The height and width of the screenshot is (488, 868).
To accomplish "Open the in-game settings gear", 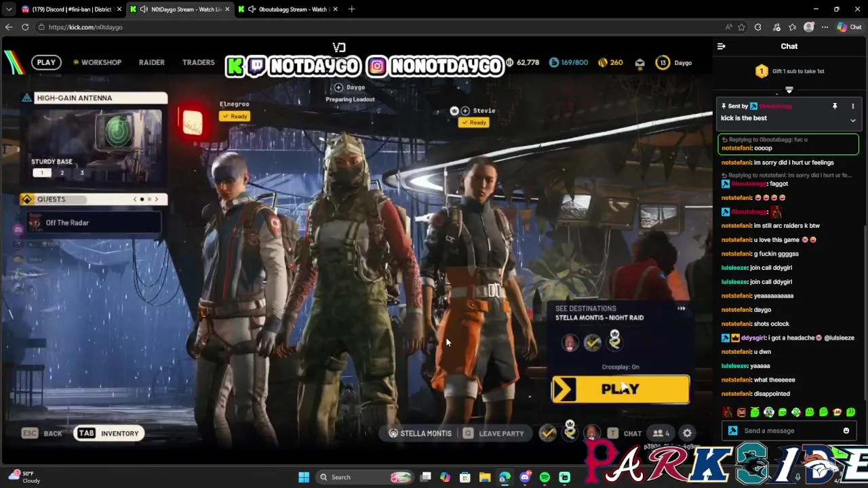I will (x=687, y=433).
